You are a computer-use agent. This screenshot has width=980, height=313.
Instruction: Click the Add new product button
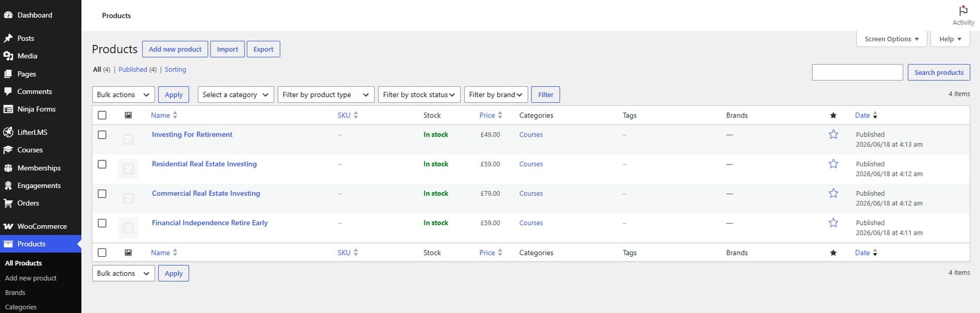pyautogui.click(x=175, y=49)
